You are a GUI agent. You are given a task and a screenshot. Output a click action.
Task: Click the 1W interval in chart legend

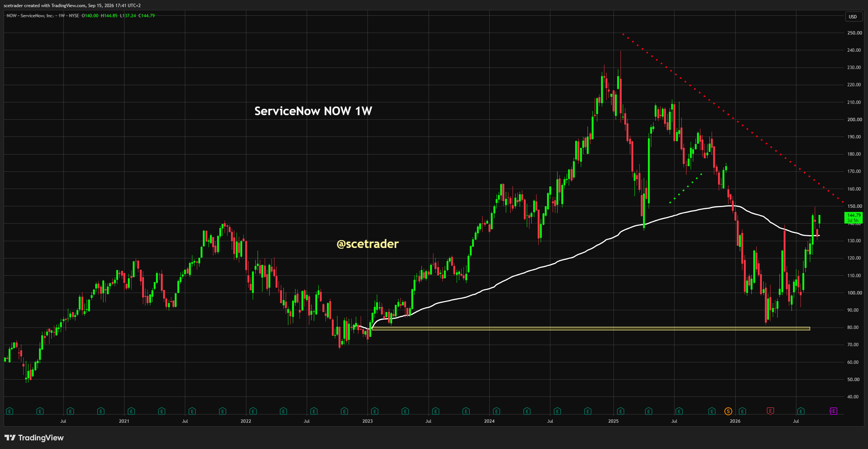coord(61,16)
